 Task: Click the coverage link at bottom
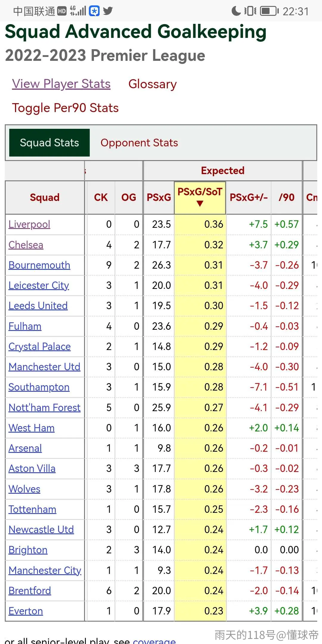(154, 640)
